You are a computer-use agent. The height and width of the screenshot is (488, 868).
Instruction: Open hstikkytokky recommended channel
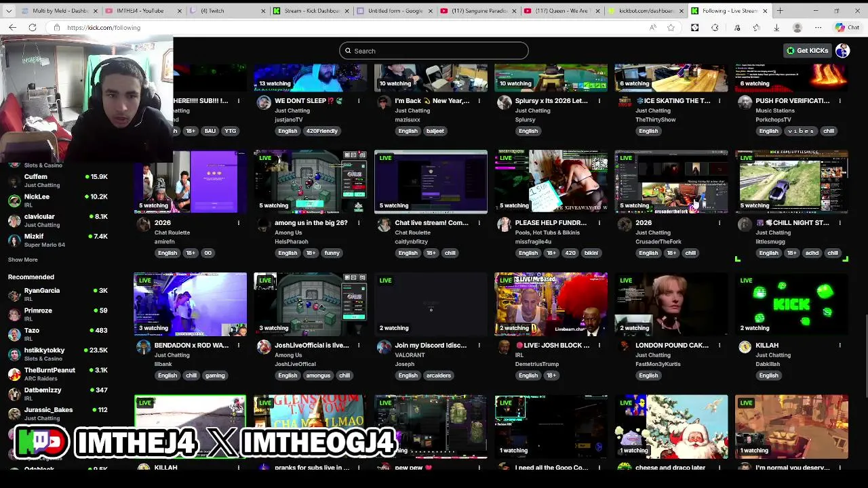coord(58,354)
